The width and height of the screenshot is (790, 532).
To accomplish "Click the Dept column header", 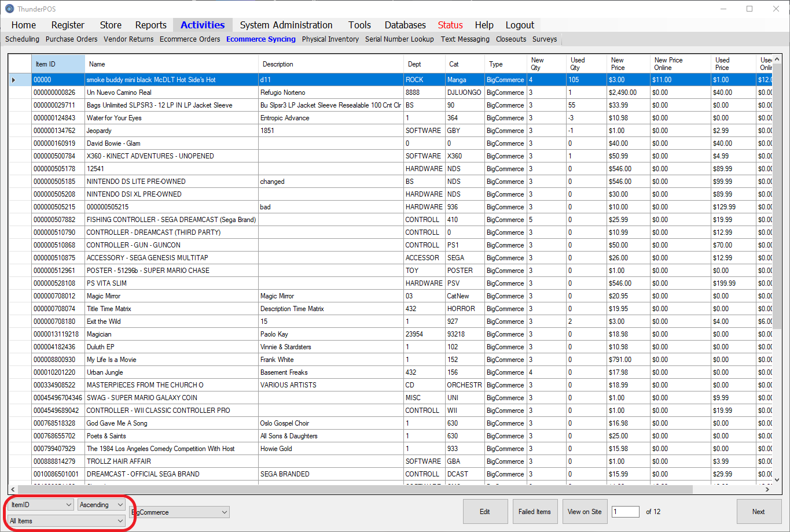I will 425,64.
